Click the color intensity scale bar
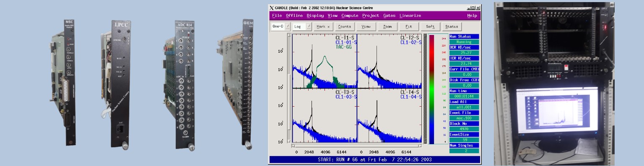The image size is (644, 166). (432, 89)
